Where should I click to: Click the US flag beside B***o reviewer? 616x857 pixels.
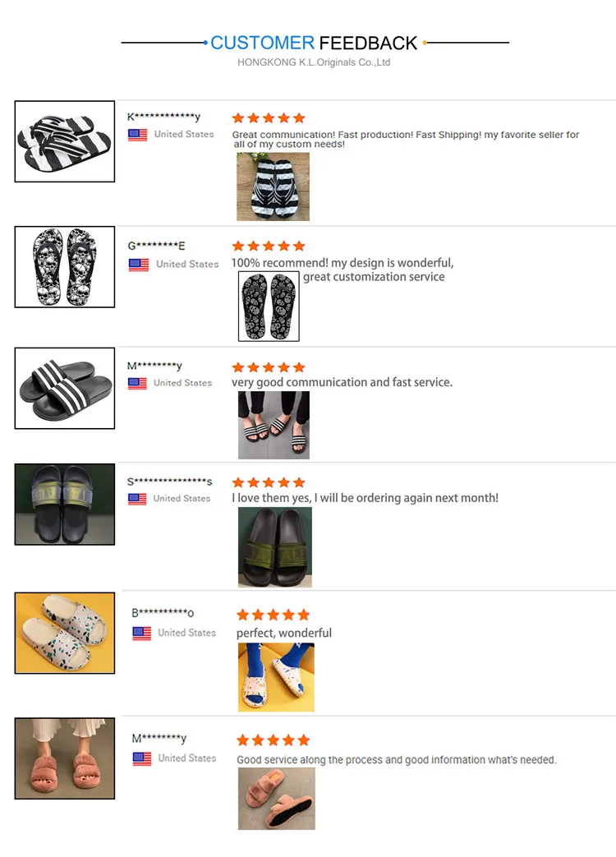coord(142,634)
